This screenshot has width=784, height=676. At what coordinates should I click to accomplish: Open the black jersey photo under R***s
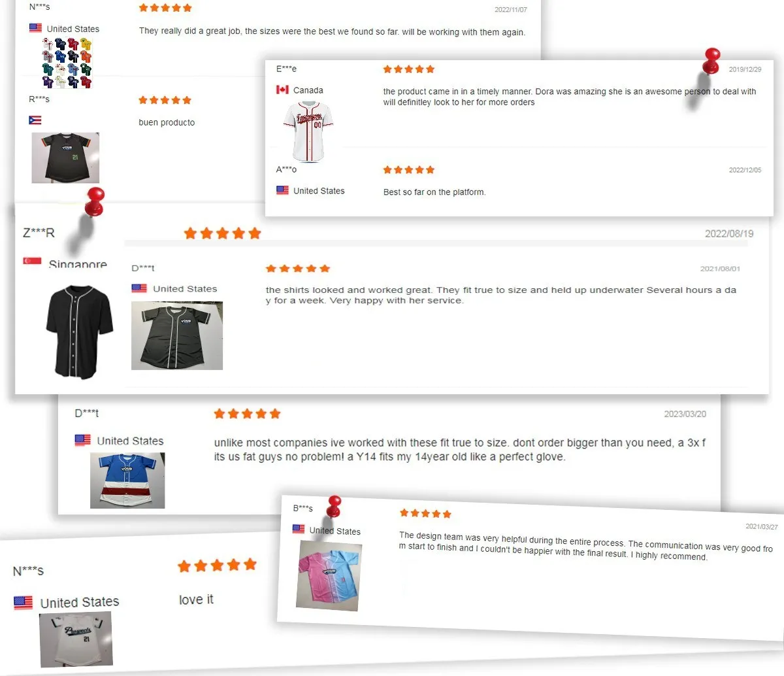click(x=65, y=158)
